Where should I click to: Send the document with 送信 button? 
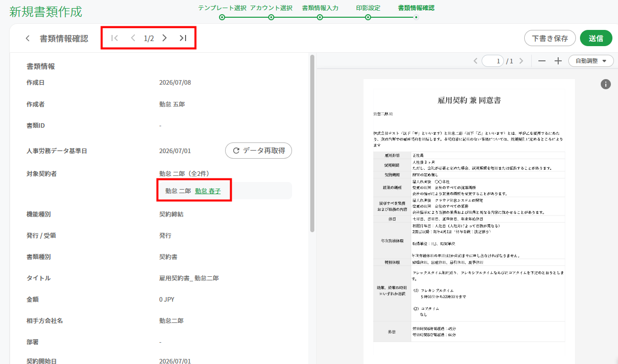[x=596, y=38]
